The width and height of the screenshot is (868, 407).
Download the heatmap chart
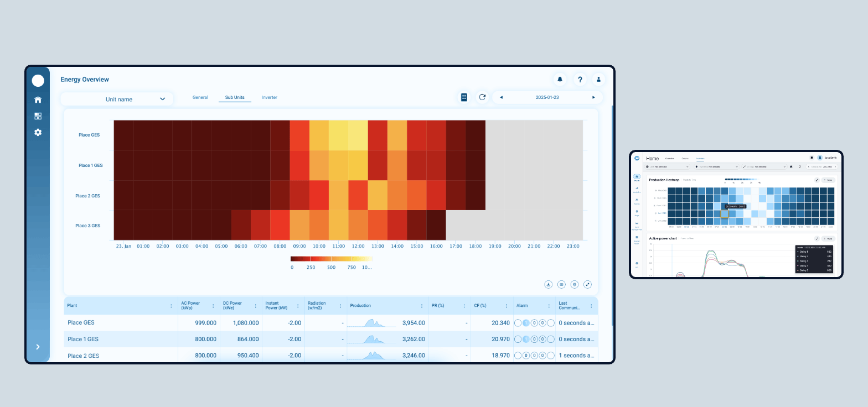click(548, 284)
